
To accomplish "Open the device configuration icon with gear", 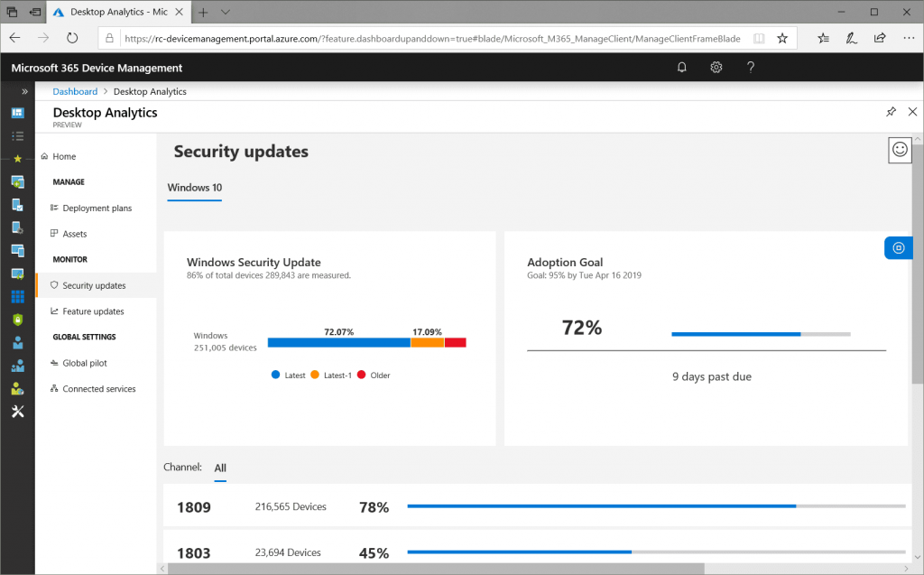I will tap(18, 227).
